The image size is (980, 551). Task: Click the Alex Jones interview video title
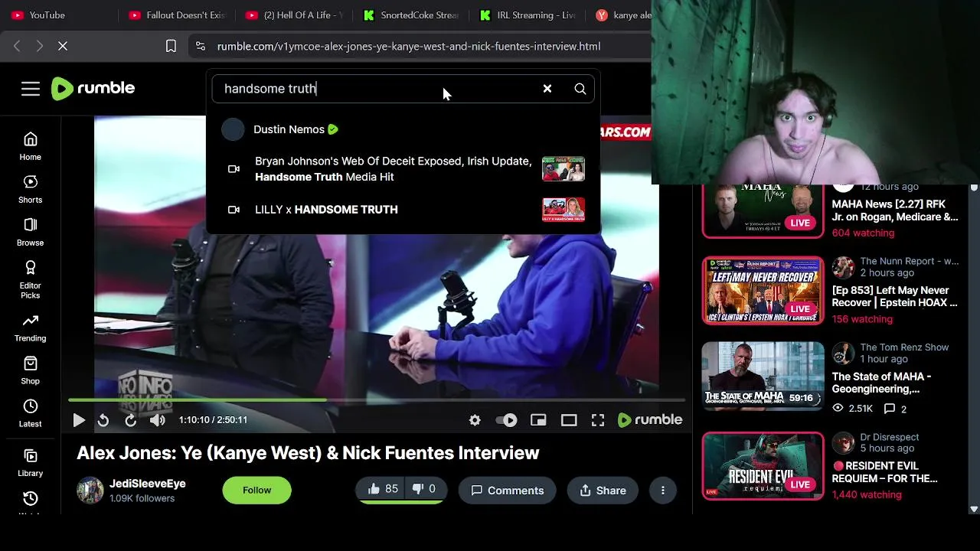(x=308, y=453)
